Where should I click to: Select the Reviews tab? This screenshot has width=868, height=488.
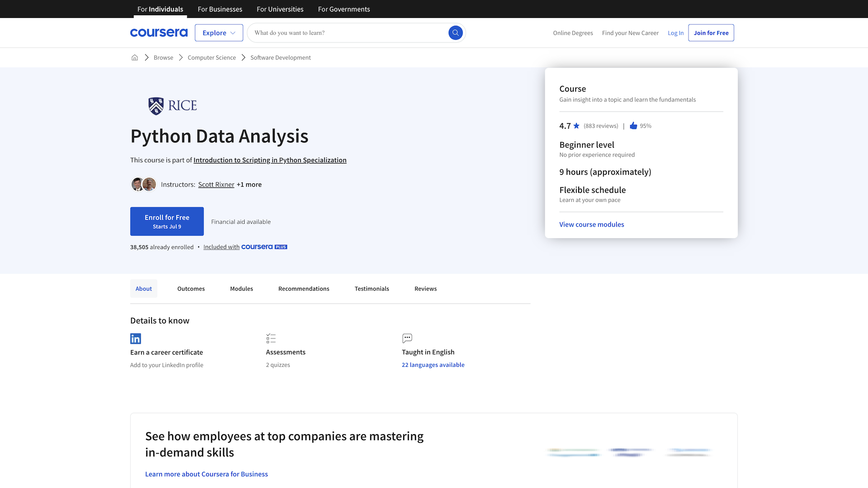425,289
